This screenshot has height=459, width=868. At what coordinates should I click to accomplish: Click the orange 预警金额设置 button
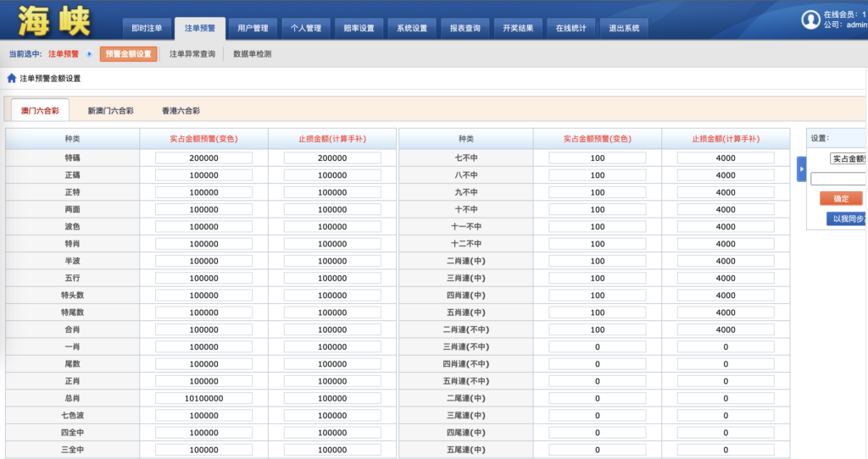tap(128, 54)
